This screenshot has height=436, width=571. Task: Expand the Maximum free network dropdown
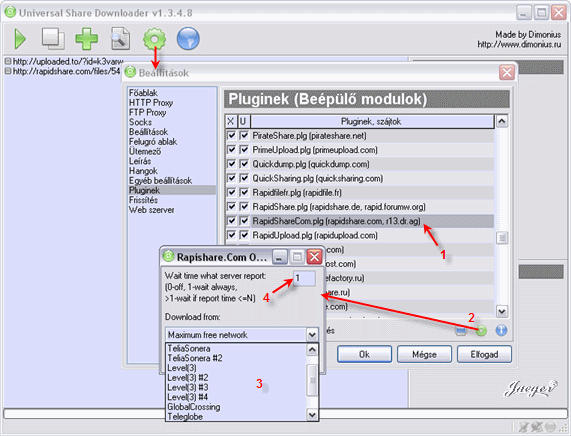click(312, 335)
